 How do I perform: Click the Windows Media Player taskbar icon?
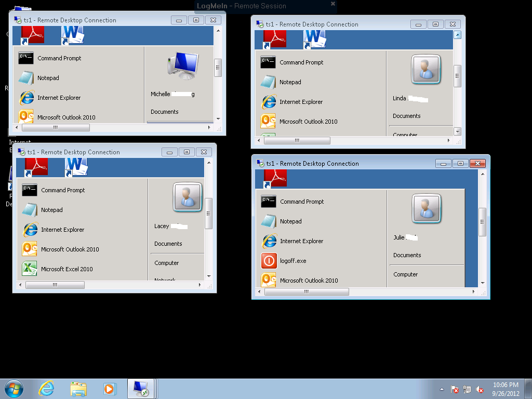pyautogui.click(x=109, y=389)
